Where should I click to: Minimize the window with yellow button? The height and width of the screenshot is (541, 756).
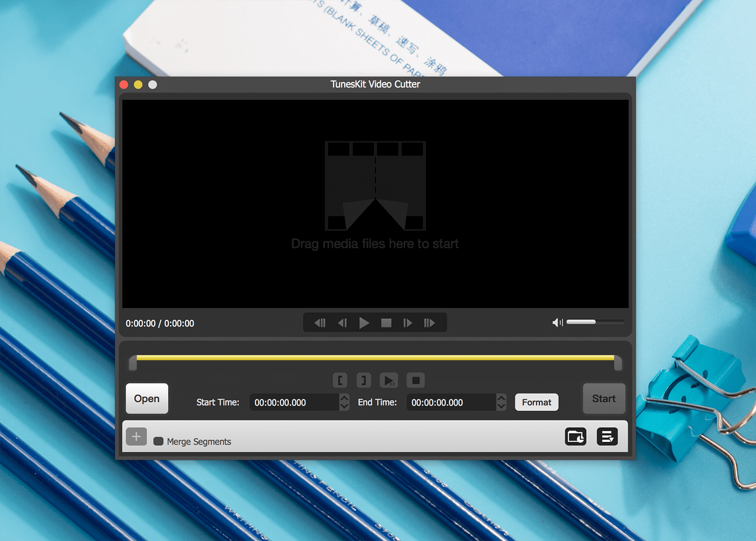[x=138, y=85]
